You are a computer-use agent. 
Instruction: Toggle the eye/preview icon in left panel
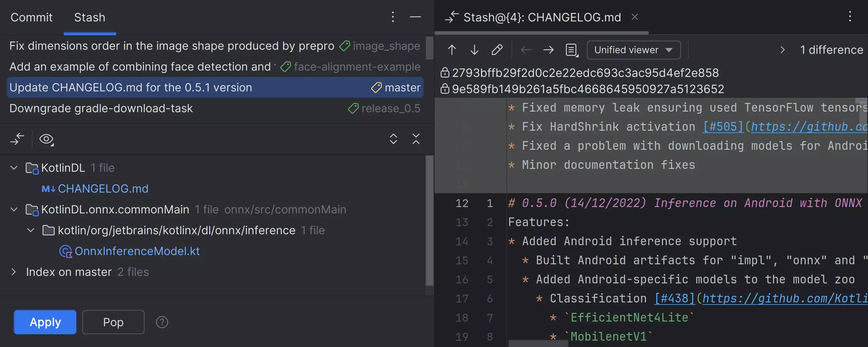pyautogui.click(x=47, y=139)
